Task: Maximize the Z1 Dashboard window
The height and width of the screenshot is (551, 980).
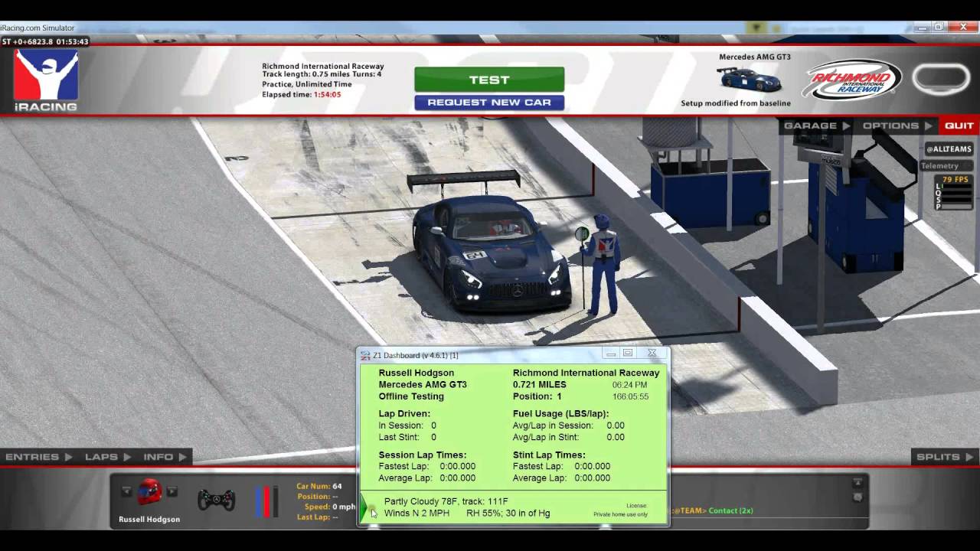Action: [628, 354]
